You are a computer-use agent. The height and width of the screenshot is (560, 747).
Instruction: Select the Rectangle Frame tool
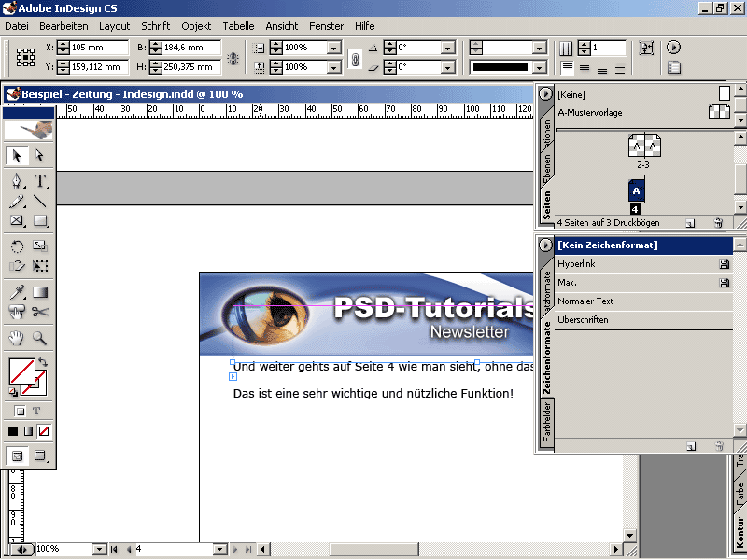(17, 220)
